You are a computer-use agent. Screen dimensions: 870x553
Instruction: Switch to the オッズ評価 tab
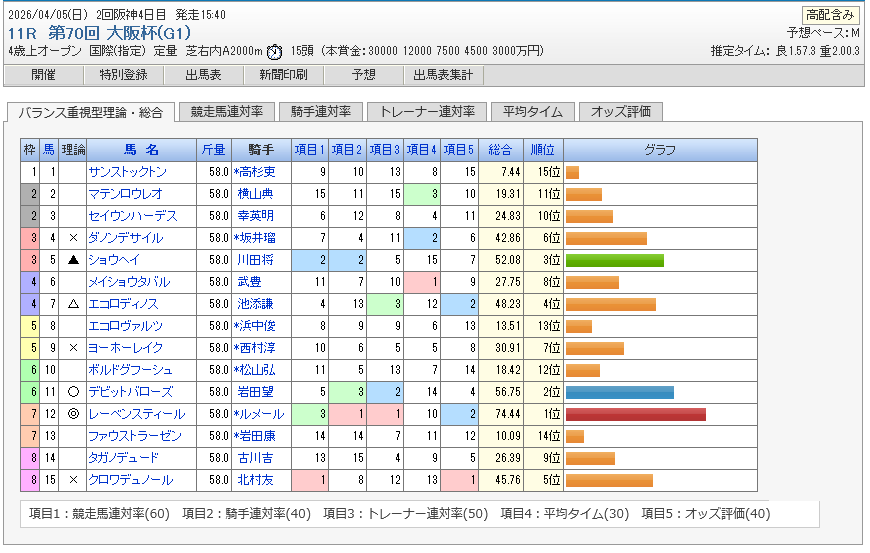pyautogui.click(x=620, y=111)
